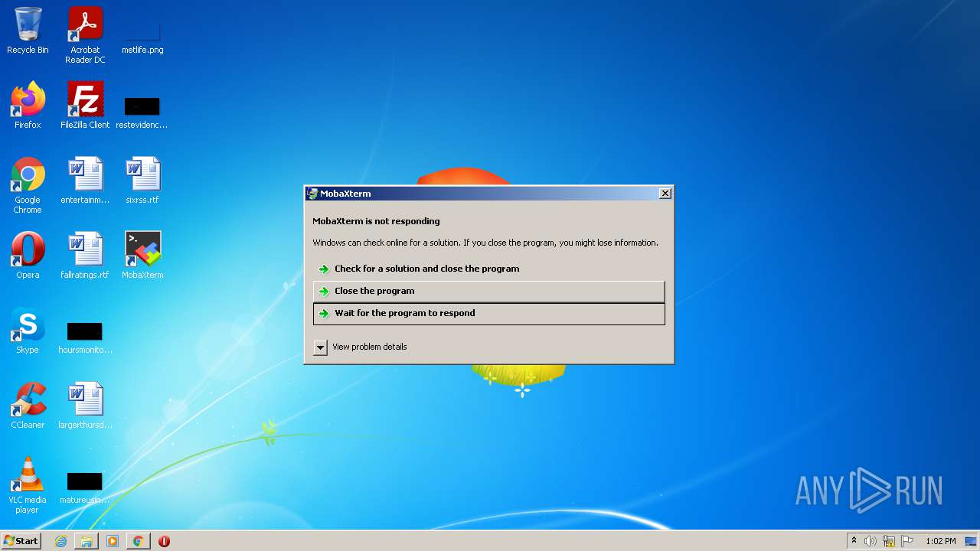The height and width of the screenshot is (551, 980).
Task: Select the largerthursd... document icon
Action: tap(85, 406)
